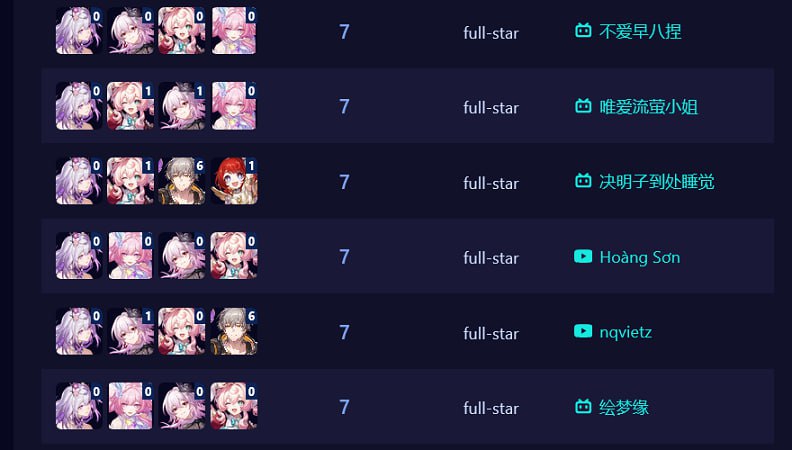
Task: Select the first character avatar in Hoàng Sơn row
Action: (x=79, y=256)
